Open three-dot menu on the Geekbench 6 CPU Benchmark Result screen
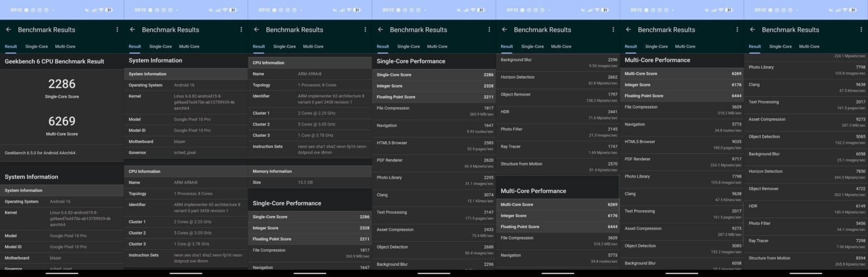Image resolution: width=868 pixels, height=277 pixels. pyautogui.click(x=117, y=30)
